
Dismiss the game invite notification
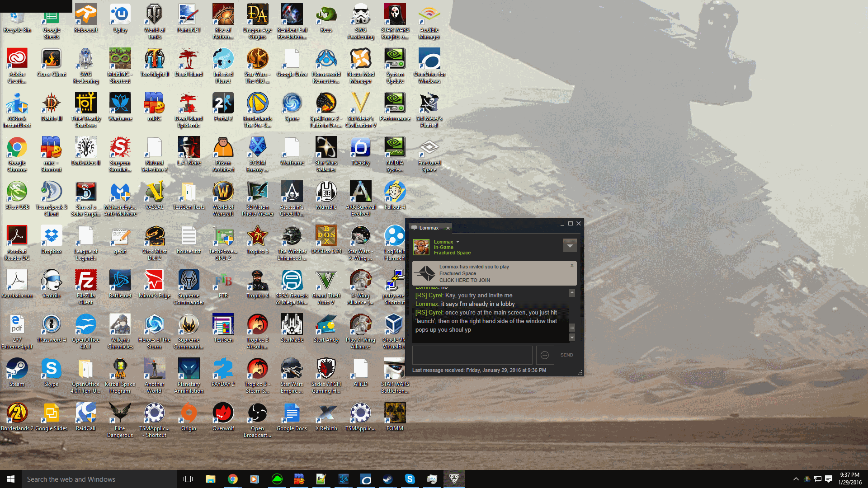coord(572,266)
